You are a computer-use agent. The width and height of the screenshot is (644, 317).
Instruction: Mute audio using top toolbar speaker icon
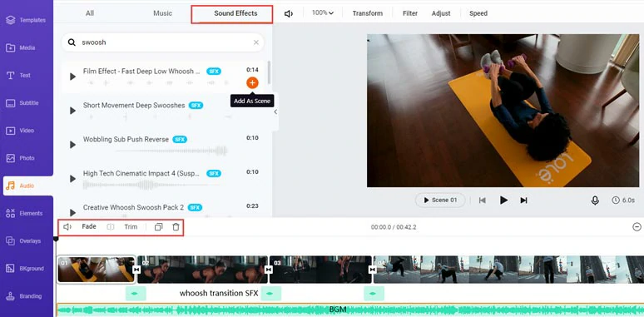coord(289,13)
